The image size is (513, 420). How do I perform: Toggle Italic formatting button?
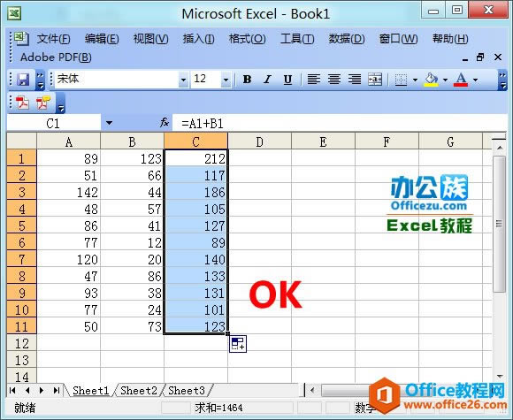point(267,80)
